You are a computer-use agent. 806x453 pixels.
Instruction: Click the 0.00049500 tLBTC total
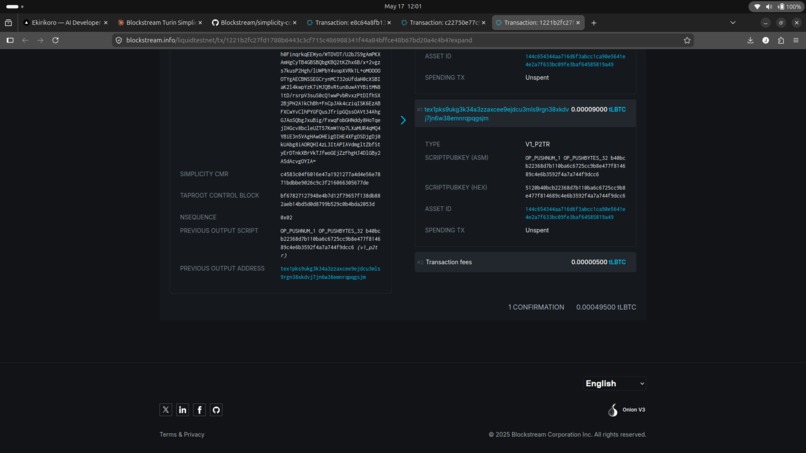tap(606, 307)
